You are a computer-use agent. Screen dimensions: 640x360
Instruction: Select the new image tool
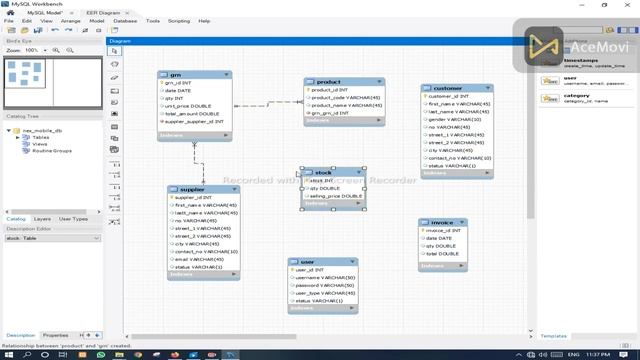115,113
